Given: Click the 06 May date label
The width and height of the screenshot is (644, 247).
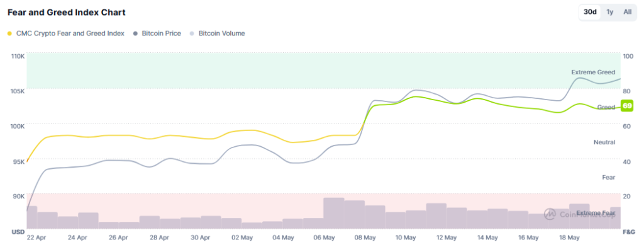Looking at the screenshot, I should (x=324, y=238).
